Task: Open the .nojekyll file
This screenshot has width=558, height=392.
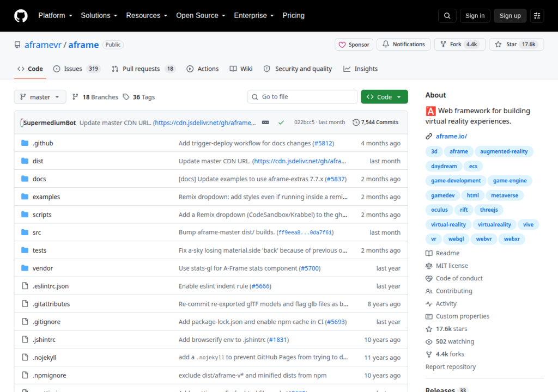Action: click(x=45, y=358)
